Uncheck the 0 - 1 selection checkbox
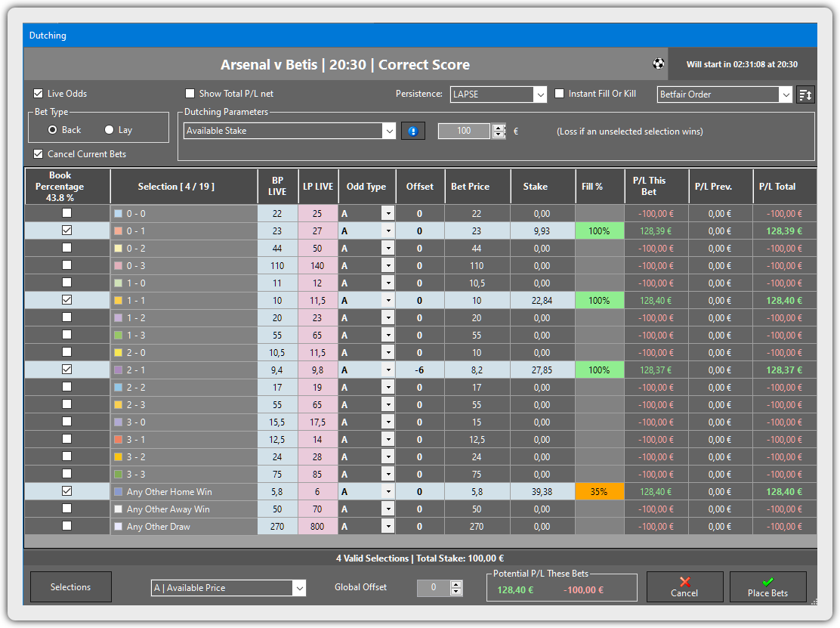The image size is (840, 628). (x=67, y=230)
